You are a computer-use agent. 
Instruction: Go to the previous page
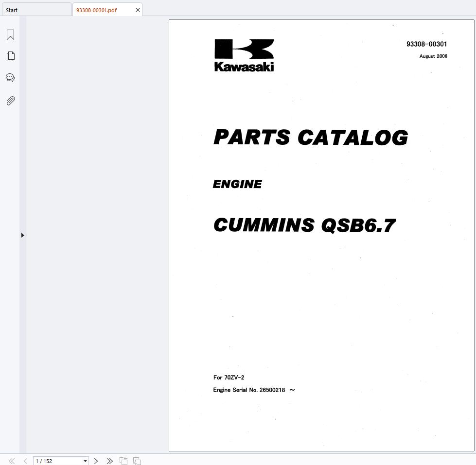point(25,461)
